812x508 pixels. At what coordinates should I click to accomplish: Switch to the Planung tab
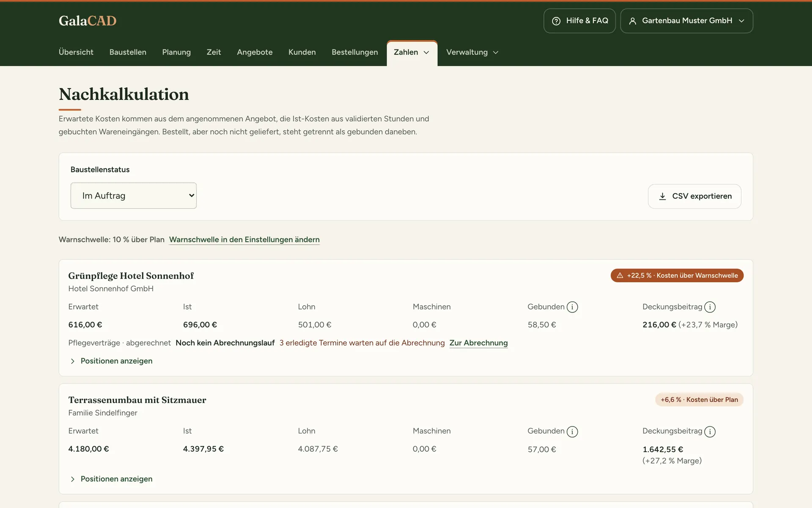(176, 52)
